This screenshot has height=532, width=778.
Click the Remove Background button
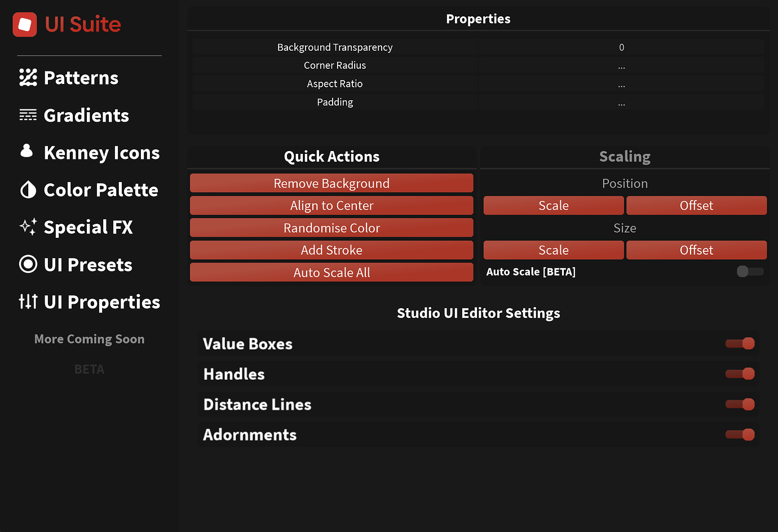point(331,183)
